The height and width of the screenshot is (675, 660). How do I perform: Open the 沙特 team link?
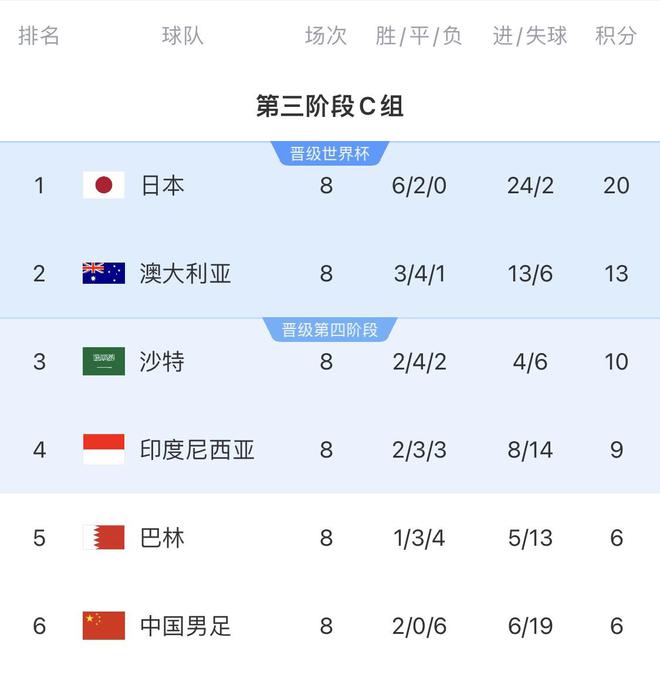[x=162, y=361]
